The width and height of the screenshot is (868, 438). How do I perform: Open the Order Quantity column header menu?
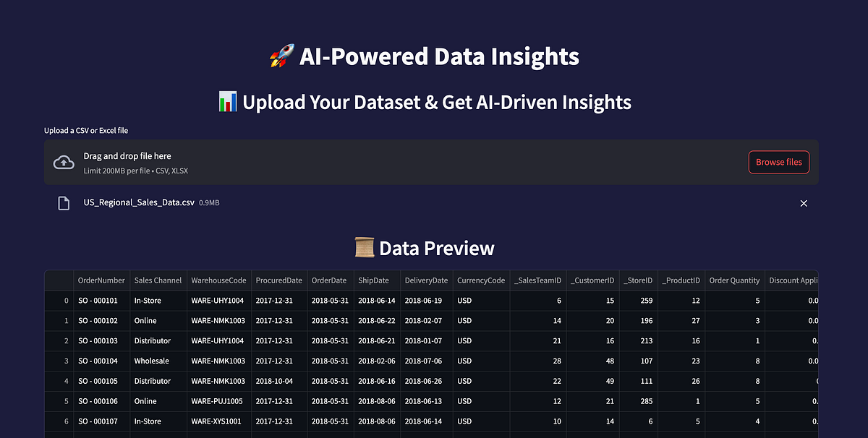[x=734, y=280]
